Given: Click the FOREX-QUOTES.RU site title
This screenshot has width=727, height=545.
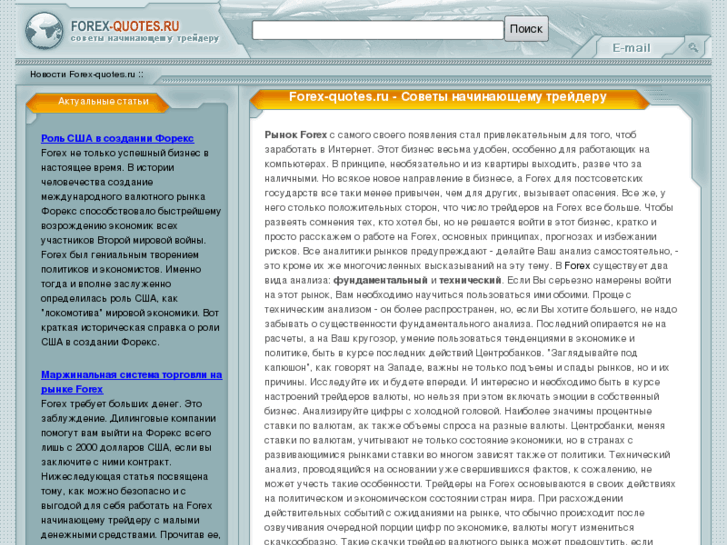Looking at the screenshot, I should click(x=125, y=26).
